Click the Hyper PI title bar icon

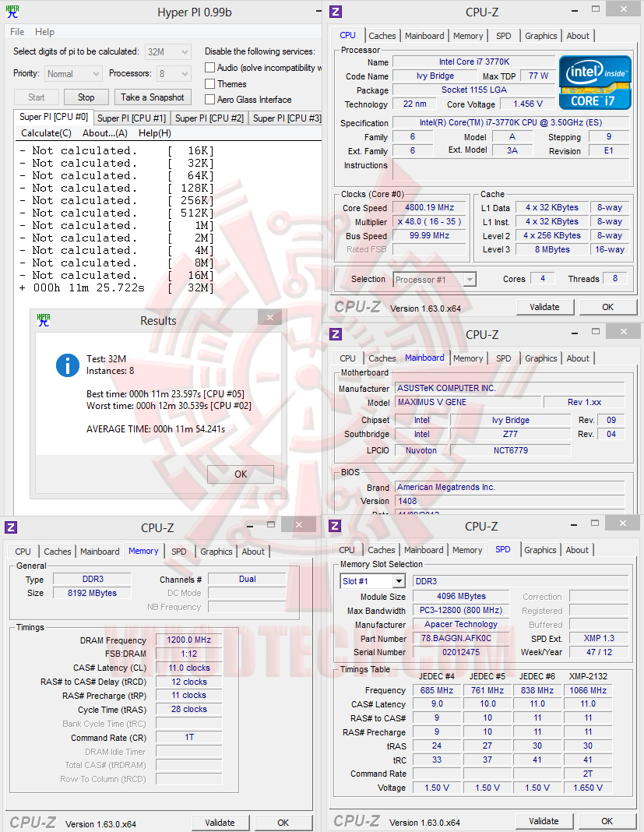[12, 12]
